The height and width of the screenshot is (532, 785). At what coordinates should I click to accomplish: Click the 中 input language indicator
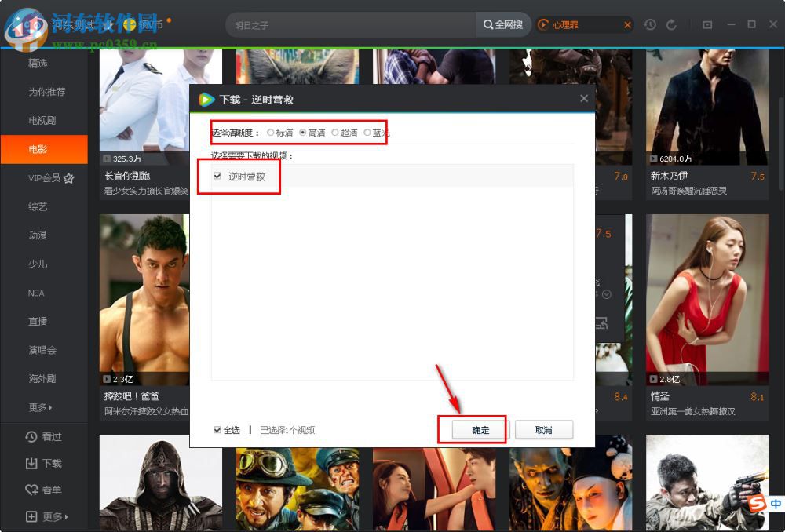click(x=776, y=504)
